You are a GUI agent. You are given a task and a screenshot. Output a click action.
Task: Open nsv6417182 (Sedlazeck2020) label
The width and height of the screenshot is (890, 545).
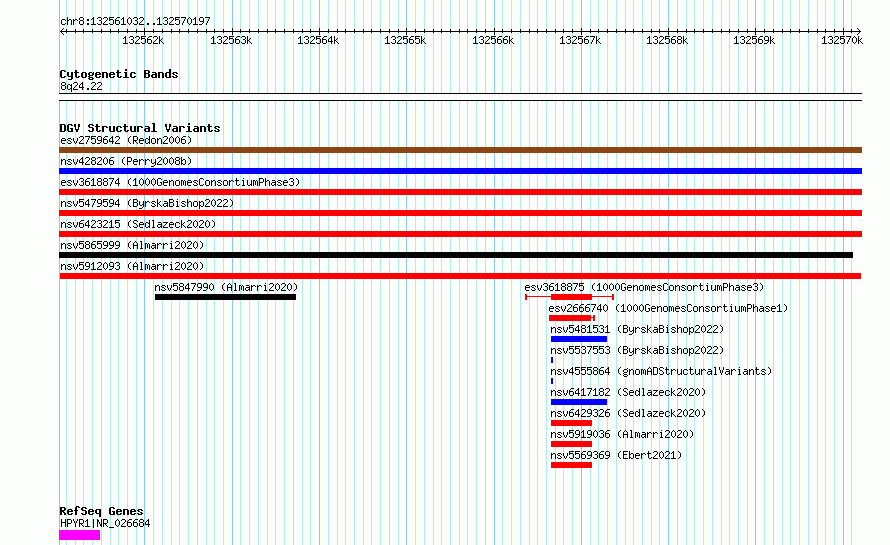628,392
